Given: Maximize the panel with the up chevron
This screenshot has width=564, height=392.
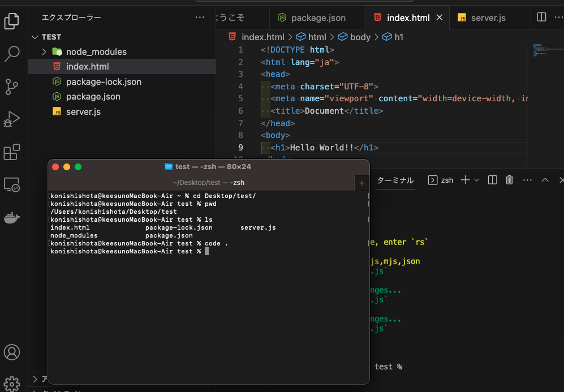Looking at the screenshot, I should (x=545, y=180).
